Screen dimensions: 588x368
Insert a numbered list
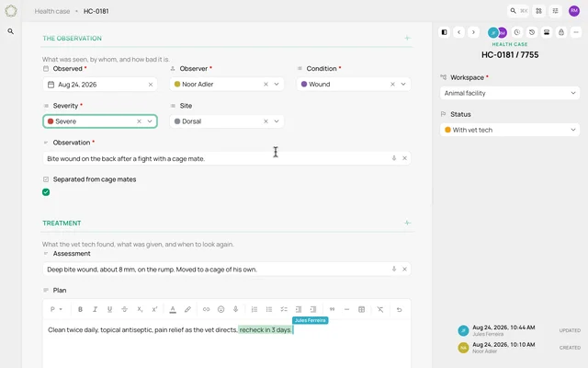coord(254,309)
